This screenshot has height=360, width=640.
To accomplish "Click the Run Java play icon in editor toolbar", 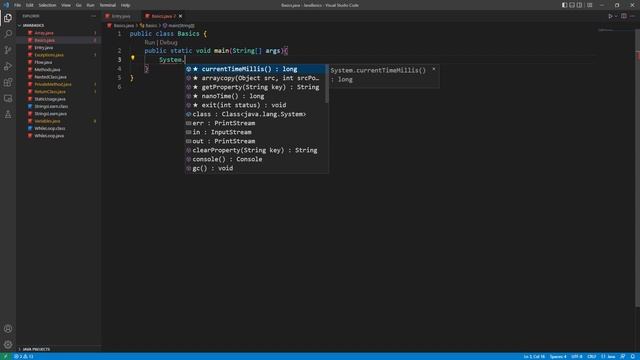I will pyautogui.click(x=610, y=16).
